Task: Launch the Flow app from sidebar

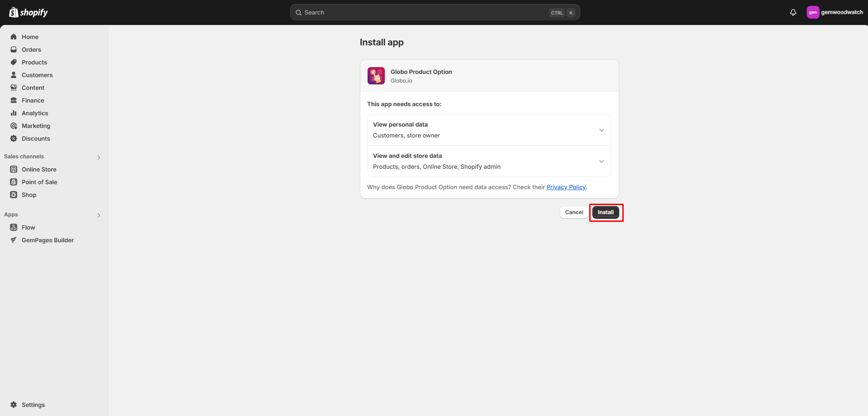Action: click(29, 227)
